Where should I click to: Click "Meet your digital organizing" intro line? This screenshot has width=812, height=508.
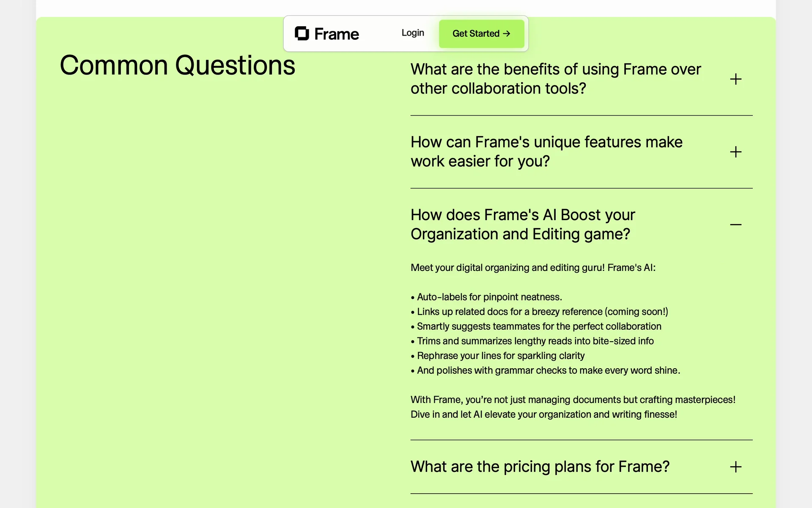[x=533, y=268]
